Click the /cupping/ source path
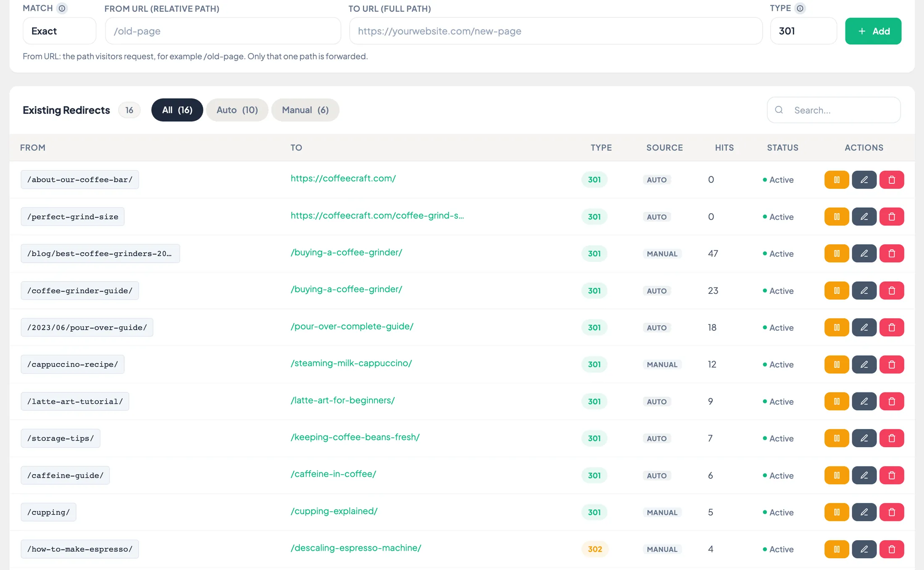Viewport: 924px width, 570px height. pyautogui.click(x=48, y=512)
